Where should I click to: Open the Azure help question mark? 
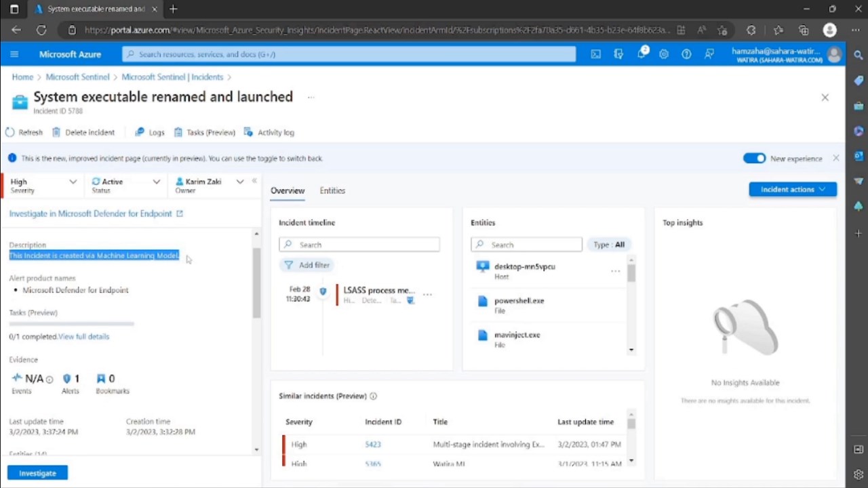(x=686, y=54)
